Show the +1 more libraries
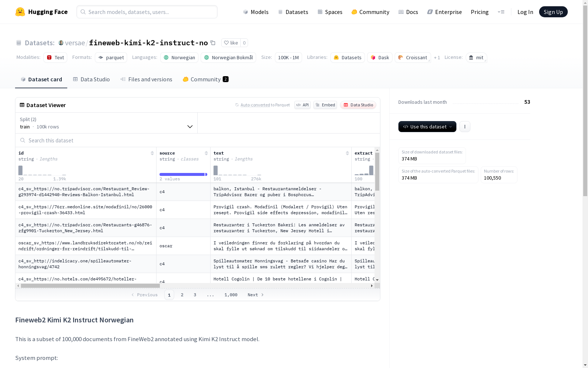The height and width of the screenshot is (368, 588). click(x=437, y=57)
